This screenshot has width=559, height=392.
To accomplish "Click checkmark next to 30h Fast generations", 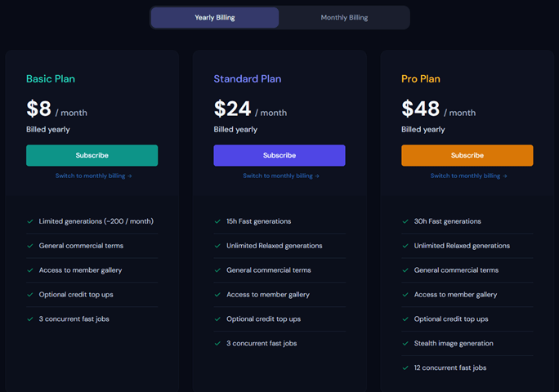I will coord(405,221).
